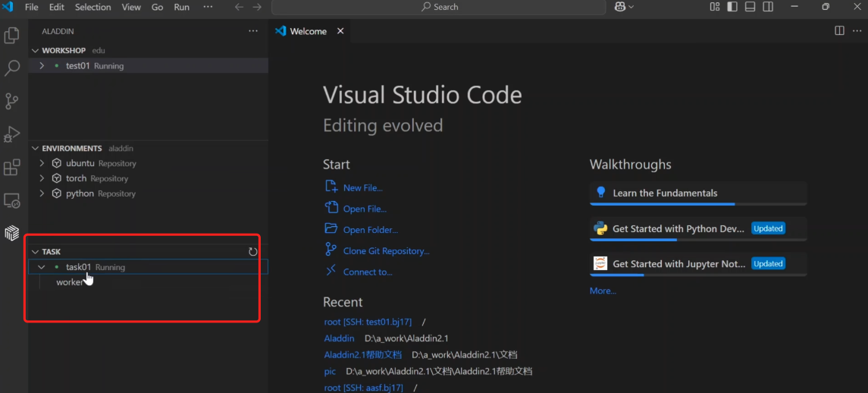Open editor More Actions ellipsis at far right
This screenshot has width=868, height=393.
(x=857, y=31)
